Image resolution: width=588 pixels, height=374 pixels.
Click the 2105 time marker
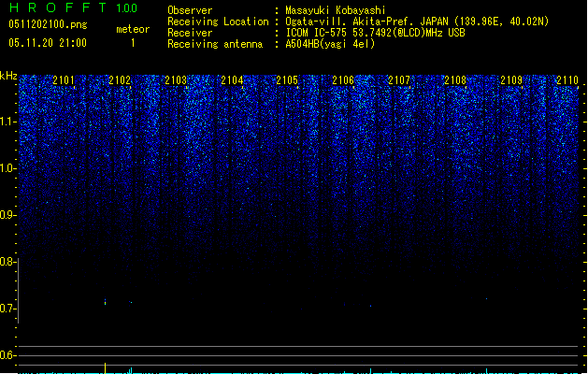pyautogui.click(x=287, y=79)
